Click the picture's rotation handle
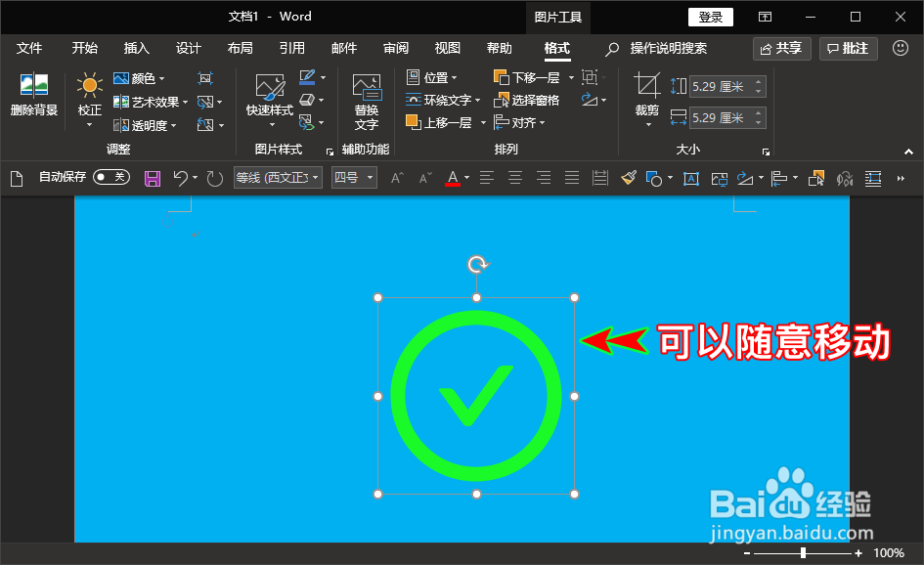The image size is (924, 565). [477, 265]
